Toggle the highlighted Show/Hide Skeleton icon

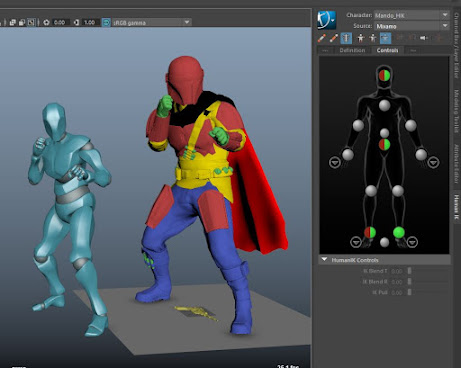(x=346, y=38)
